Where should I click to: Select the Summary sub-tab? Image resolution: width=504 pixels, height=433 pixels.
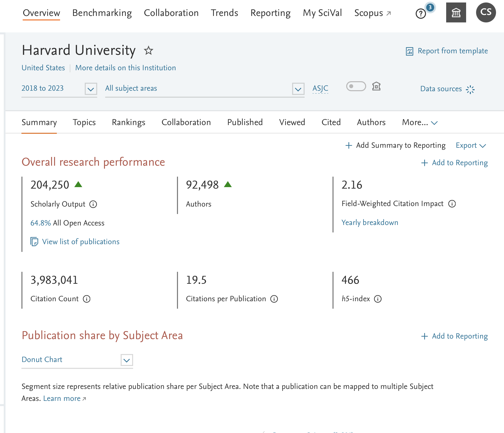click(39, 122)
